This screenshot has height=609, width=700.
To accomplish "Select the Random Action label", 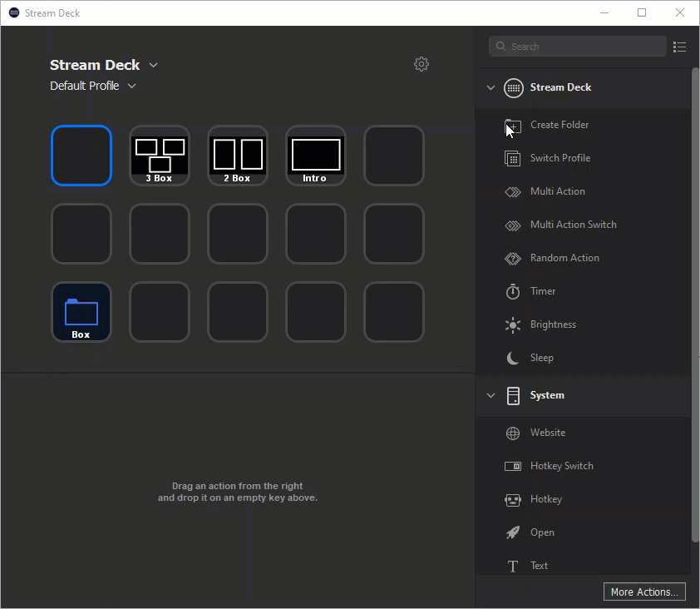I will click(564, 258).
